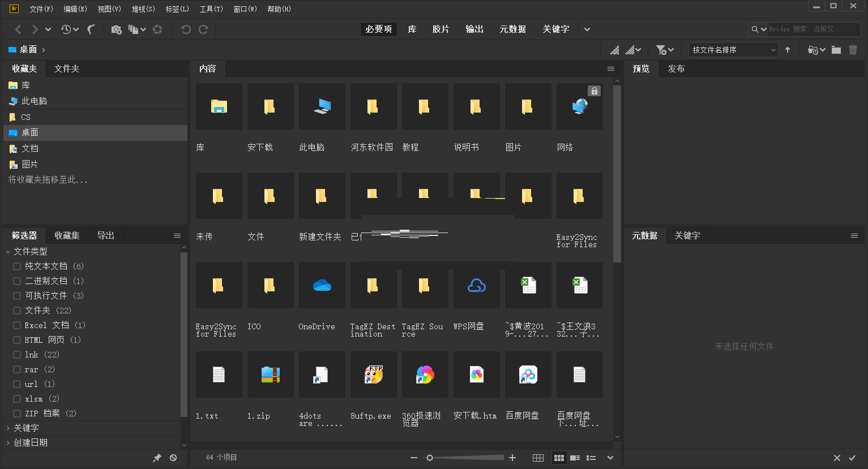Check the lnk (22) filter checkbox

pyautogui.click(x=17, y=355)
